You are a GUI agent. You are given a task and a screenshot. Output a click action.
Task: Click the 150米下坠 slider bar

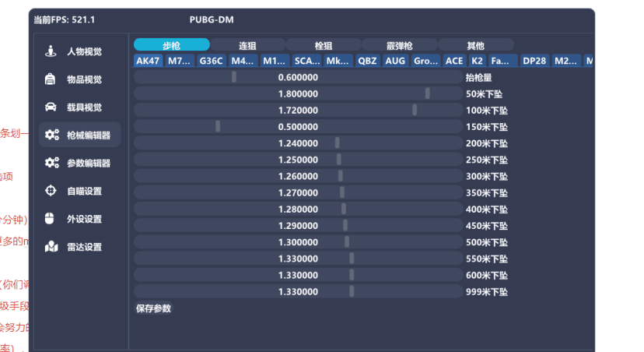(298, 127)
